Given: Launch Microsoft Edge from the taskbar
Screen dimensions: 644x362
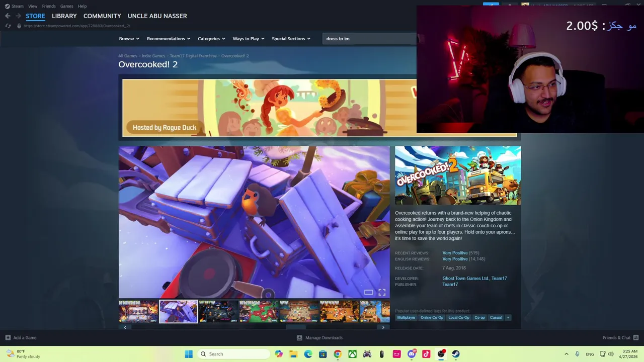Looking at the screenshot, I should point(308,354).
